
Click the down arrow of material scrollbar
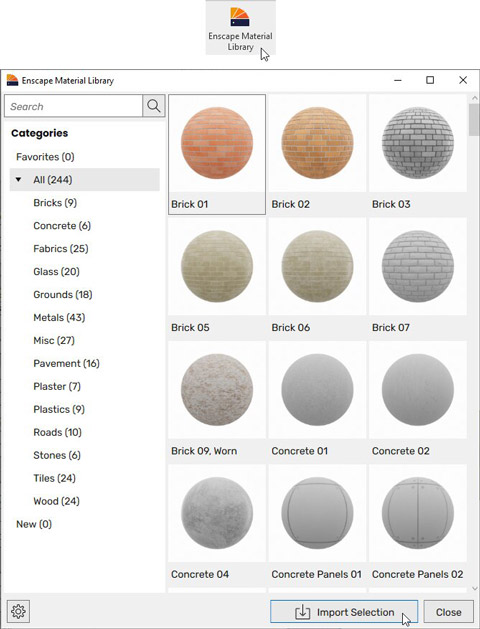pos(475,588)
